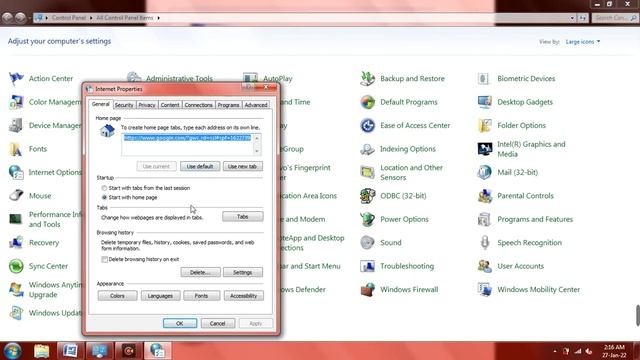Click the Back navigation arrow

click(7, 18)
